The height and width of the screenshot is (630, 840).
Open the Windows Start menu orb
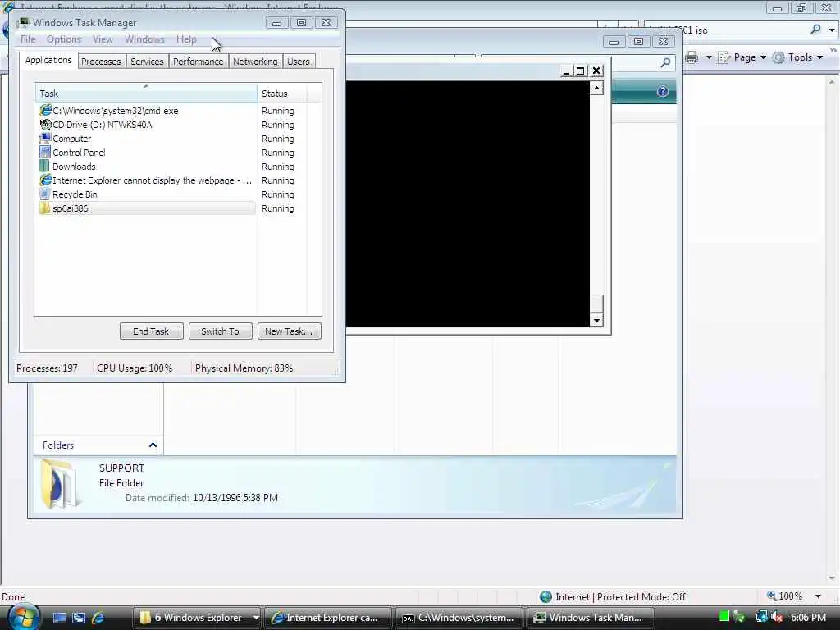click(x=24, y=617)
